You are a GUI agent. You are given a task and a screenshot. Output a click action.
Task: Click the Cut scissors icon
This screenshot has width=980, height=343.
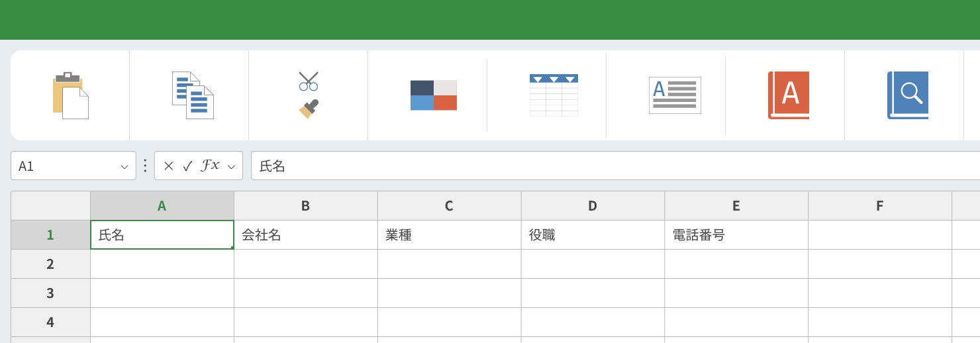click(309, 81)
